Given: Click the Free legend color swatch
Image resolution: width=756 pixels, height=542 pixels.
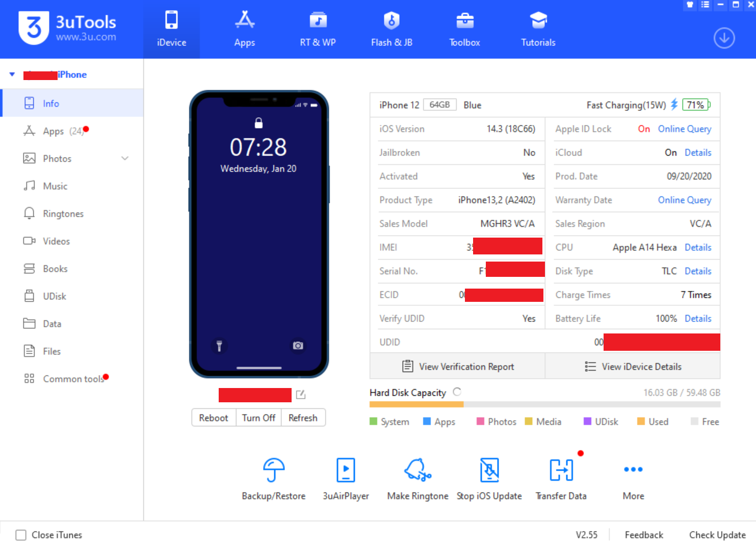Looking at the screenshot, I should pos(694,421).
